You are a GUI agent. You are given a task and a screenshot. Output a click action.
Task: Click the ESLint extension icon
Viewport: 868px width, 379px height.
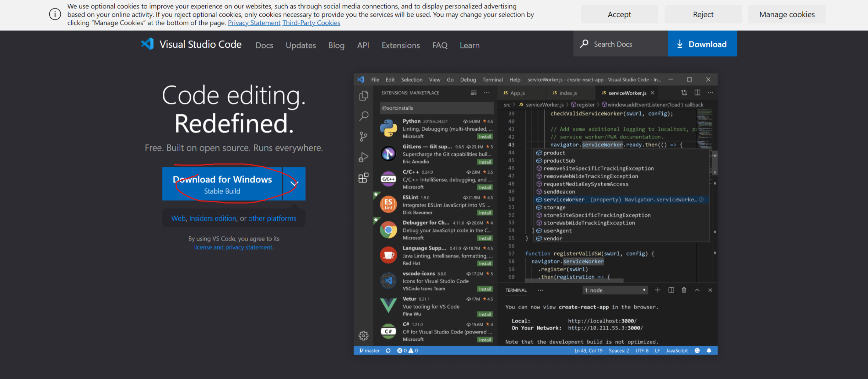[x=388, y=204]
